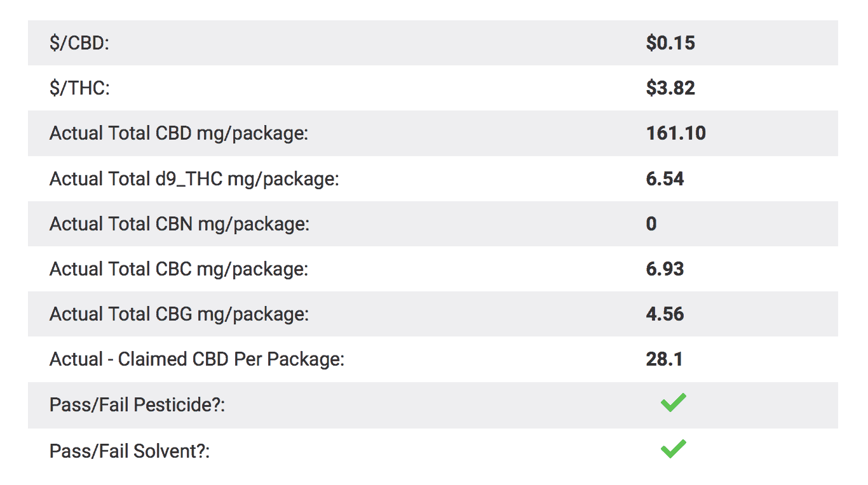Select the 6.54 THC value
The width and height of the screenshot is (868, 485).
coord(665,178)
